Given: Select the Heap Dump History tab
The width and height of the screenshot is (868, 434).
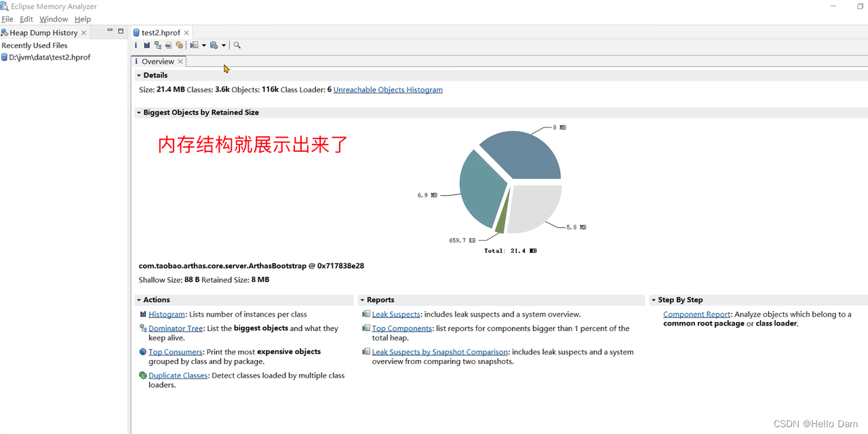Looking at the screenshot, I should point(43,33).
